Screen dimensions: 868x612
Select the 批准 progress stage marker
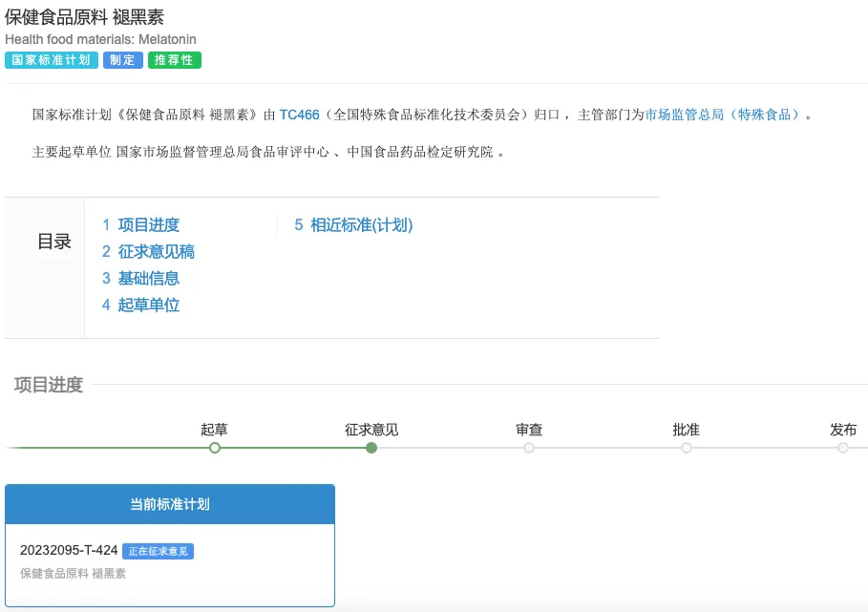point(686,448)
